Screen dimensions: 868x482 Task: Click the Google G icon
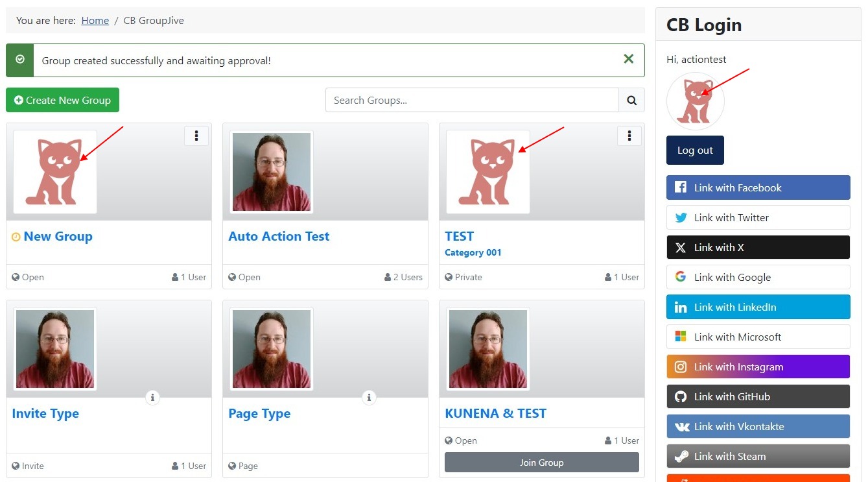pyautogui.click(x=681, y=277)
